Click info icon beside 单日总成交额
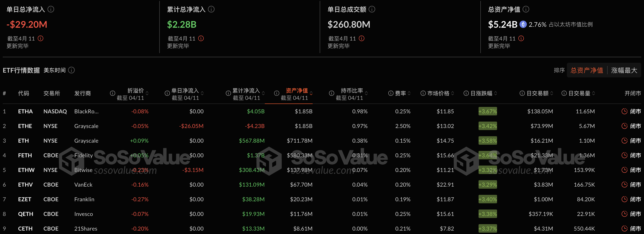The height and width of the screenshot is (234, 644). pos(372,9)
